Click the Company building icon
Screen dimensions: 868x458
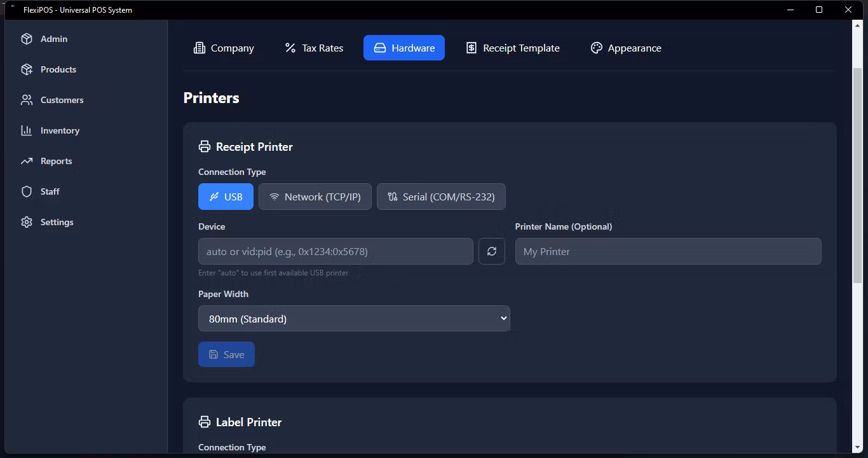point(200,48)
